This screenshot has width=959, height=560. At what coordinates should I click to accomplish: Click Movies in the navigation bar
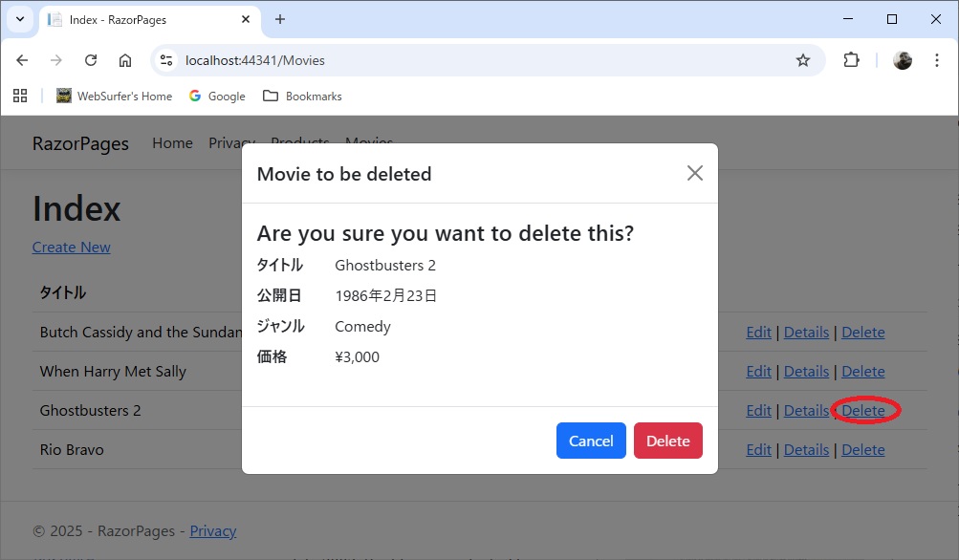pos(368,142)
